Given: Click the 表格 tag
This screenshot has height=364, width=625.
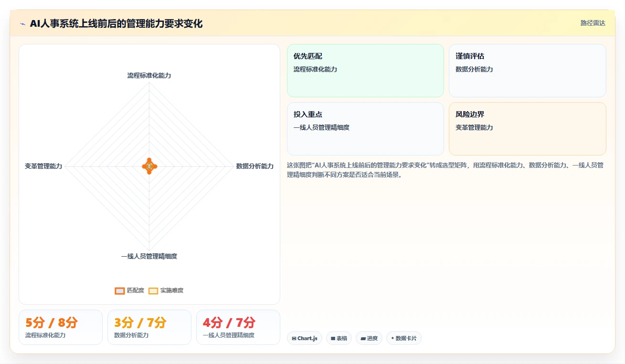Looking at the screenshot, I should click(x=339, y=338).
